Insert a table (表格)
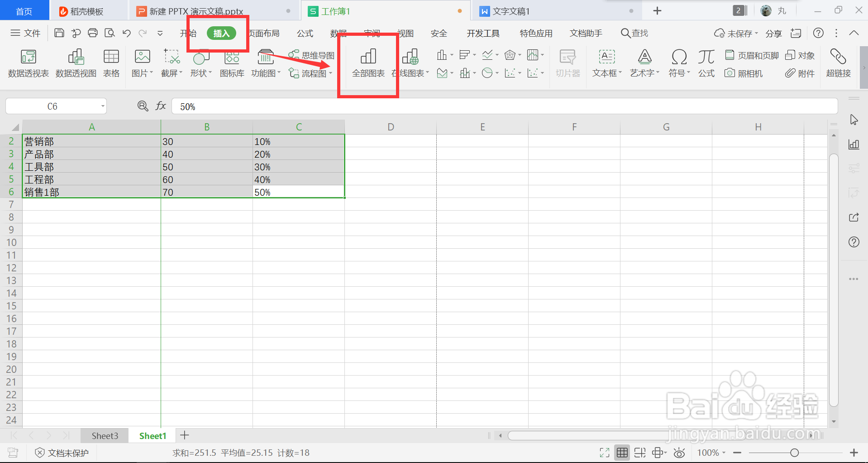The height and width of the screenshot is (463, 868). (x=111, y=63)
